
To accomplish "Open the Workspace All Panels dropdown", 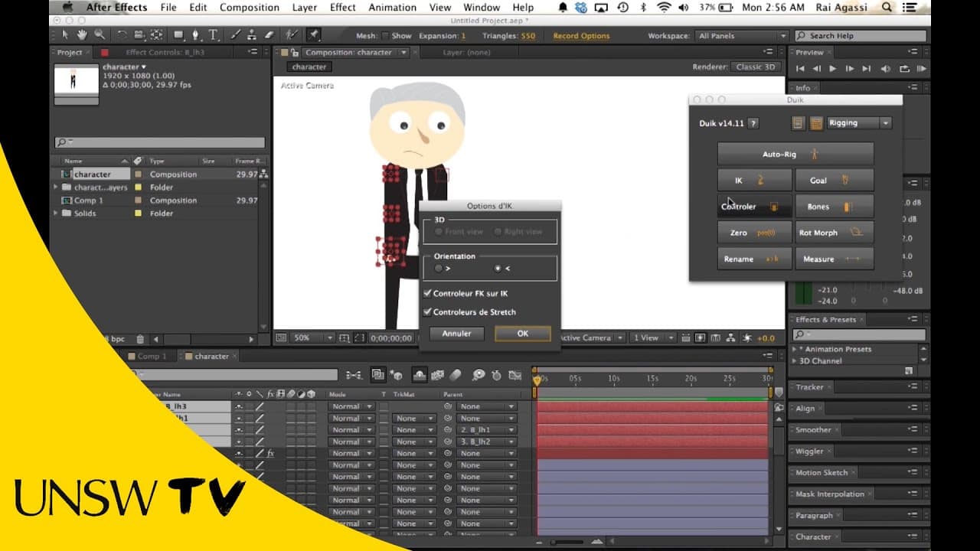I will [742, 36].
